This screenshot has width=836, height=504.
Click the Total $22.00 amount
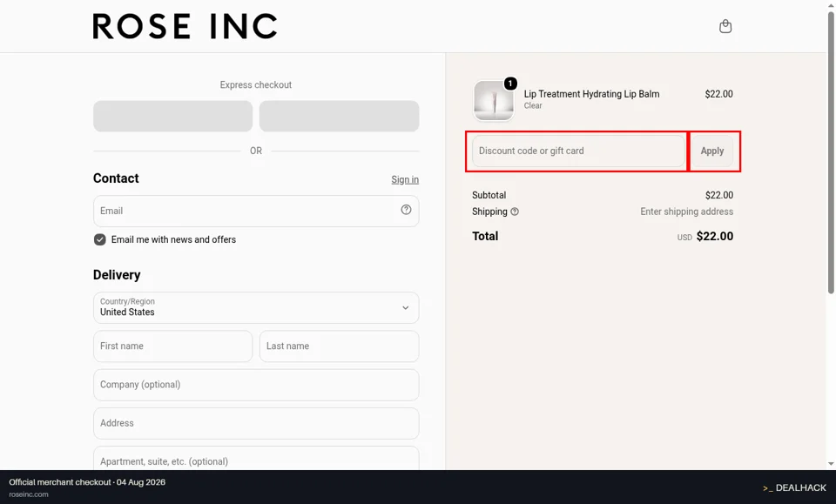[714, 236]
